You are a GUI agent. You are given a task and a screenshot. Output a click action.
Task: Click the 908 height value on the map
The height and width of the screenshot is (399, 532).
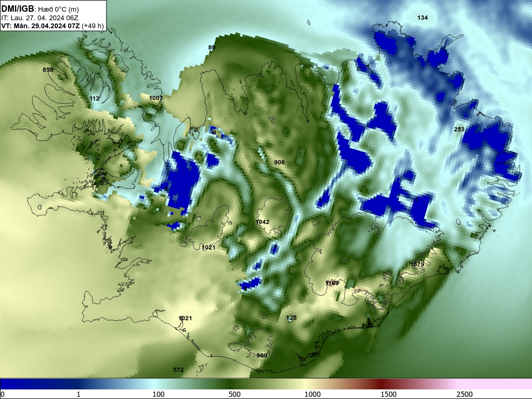[279, 162]
